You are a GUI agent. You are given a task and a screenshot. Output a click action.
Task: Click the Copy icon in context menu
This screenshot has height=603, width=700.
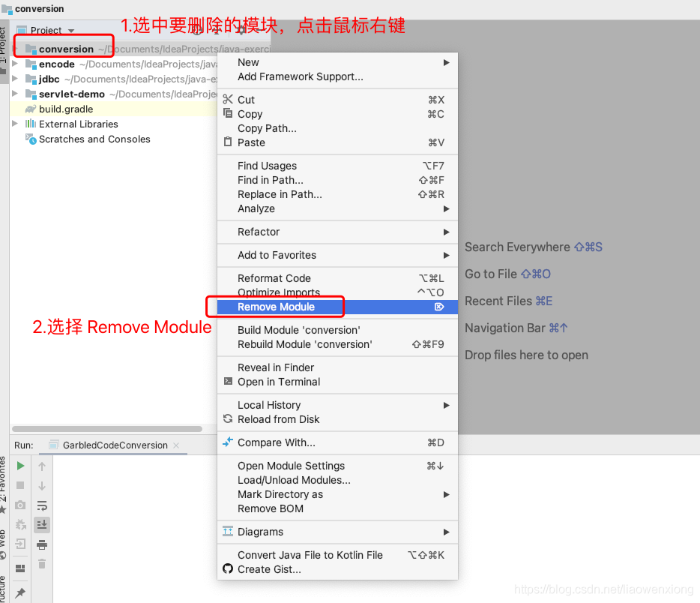click(228, 113)
